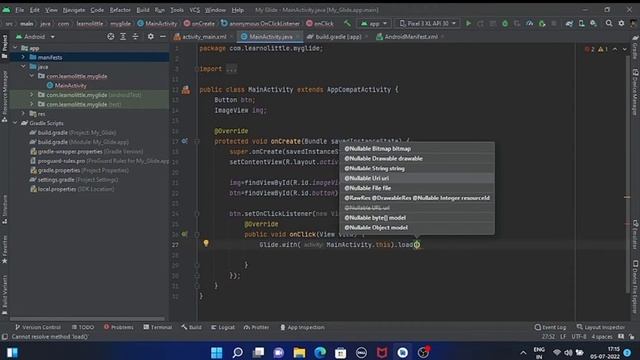This screenshot has height=360, width=640.
Task: Run the app with green play button
Action: [x=468, y=24]
